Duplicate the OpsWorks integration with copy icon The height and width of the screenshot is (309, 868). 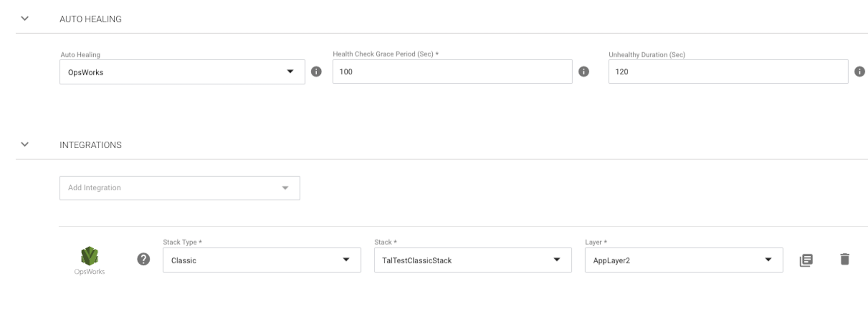pos(806,260)
